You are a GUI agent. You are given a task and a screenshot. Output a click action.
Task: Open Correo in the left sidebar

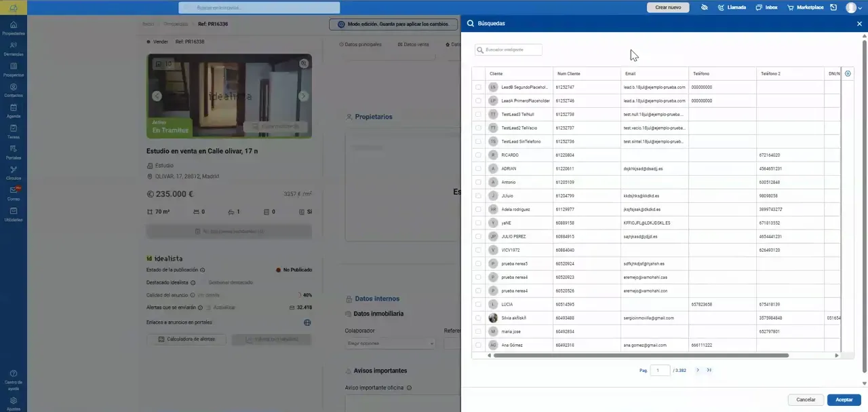[x=14, y=194]
